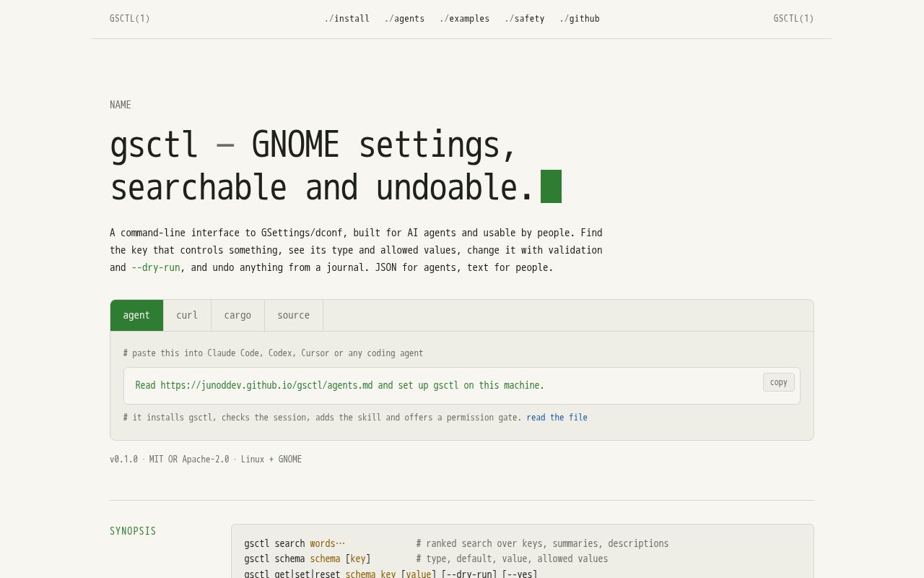Viewport: 924px width, 578px height.
Task: Select the agent install tab
Action: click(x=136, y=315)
